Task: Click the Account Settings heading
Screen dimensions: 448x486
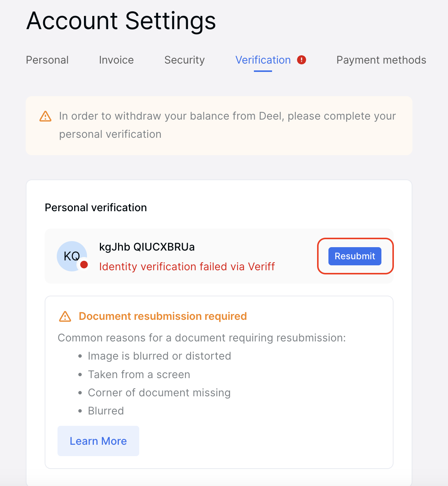Action: 120,22
